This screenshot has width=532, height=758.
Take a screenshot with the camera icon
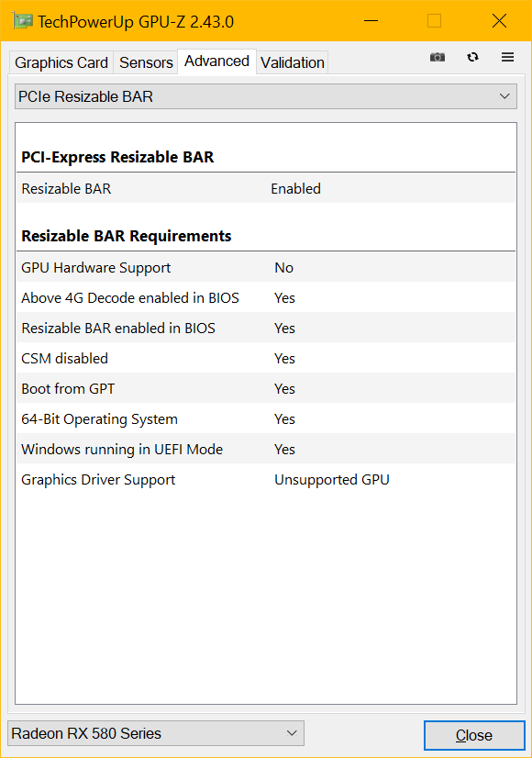pyautogui.click(x=438, y=57)
